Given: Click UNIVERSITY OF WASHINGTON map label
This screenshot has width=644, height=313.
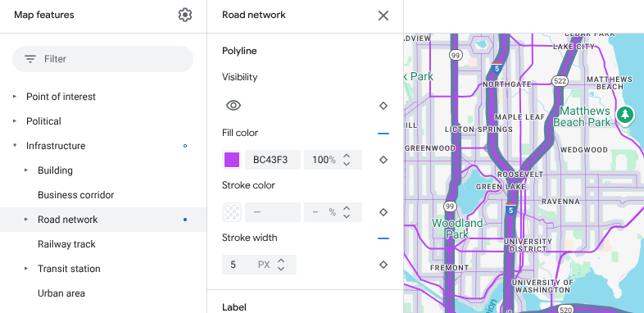Looking at the screenshot, I should (542, 286).
